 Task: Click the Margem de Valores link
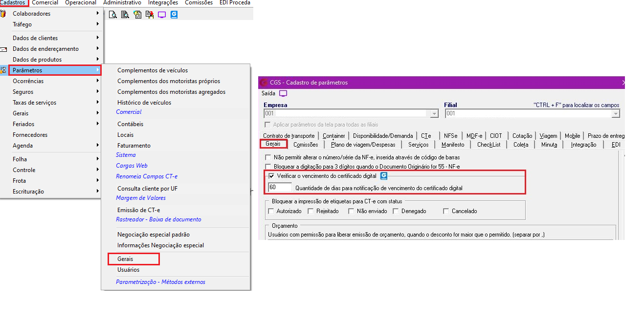tap(141, 198)
